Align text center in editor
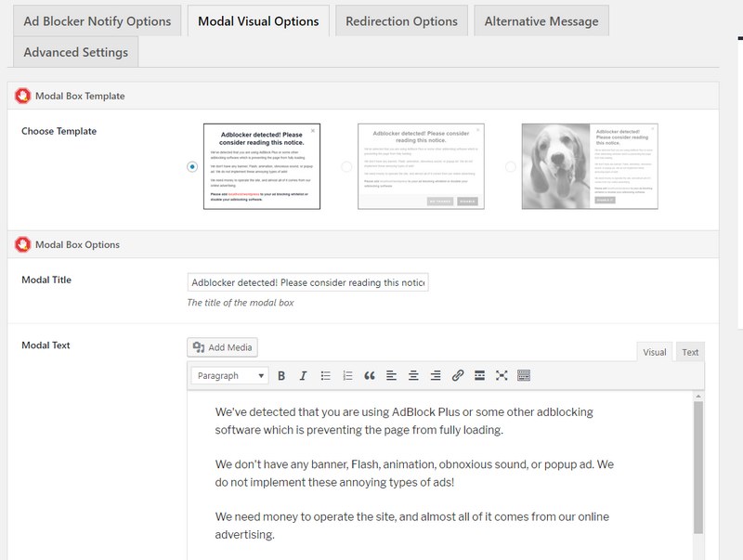 coord(413,376)
